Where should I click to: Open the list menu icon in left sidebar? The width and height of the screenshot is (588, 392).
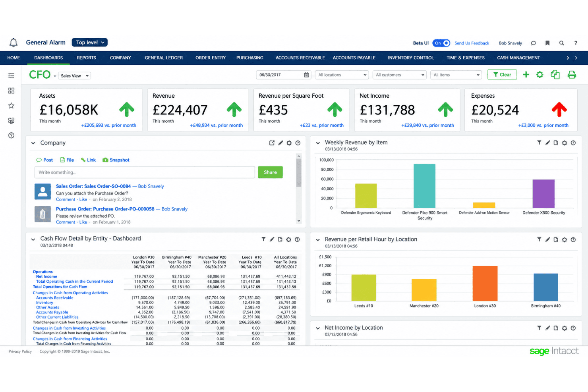(11, 75)
